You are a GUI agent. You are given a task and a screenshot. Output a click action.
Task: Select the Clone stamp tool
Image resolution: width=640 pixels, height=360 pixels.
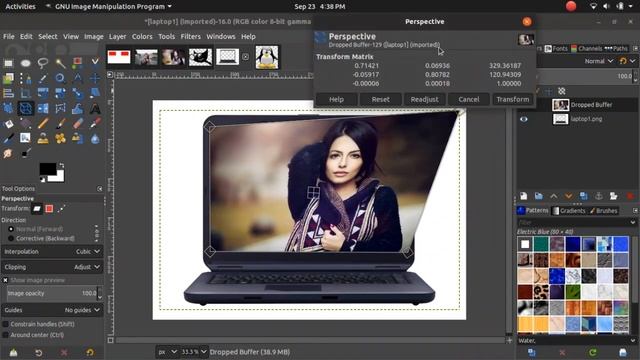[x=43, y=139]
